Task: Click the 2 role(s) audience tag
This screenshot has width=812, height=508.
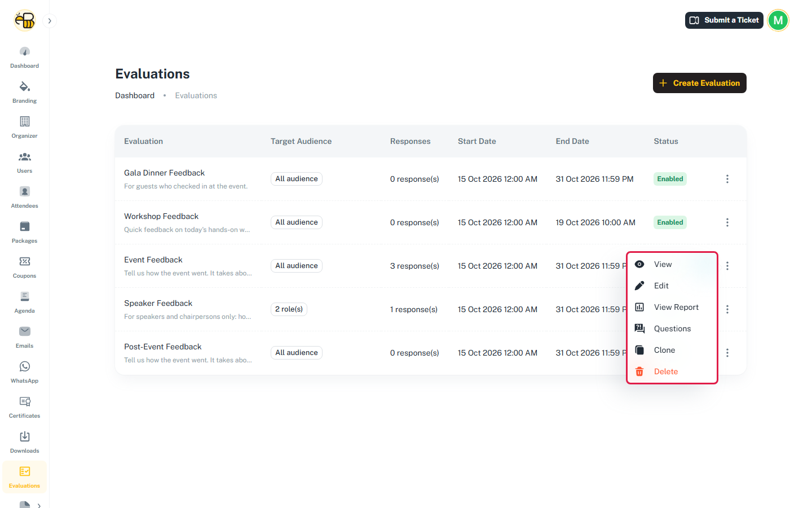Action: (x=289, y=309)
